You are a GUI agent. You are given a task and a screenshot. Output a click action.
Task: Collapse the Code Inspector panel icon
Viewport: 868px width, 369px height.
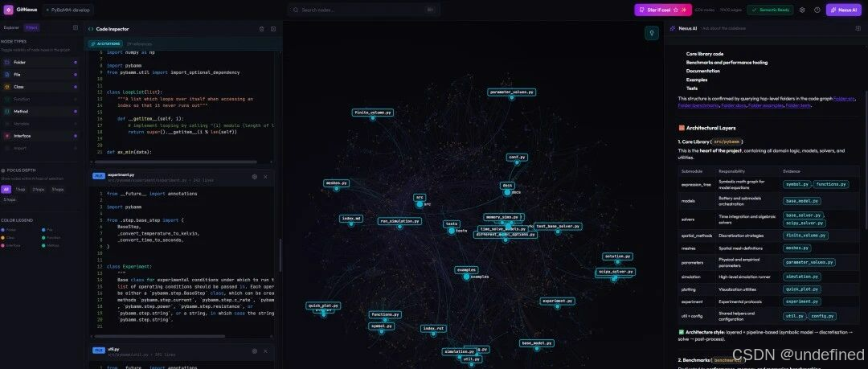tap(273, 29)
